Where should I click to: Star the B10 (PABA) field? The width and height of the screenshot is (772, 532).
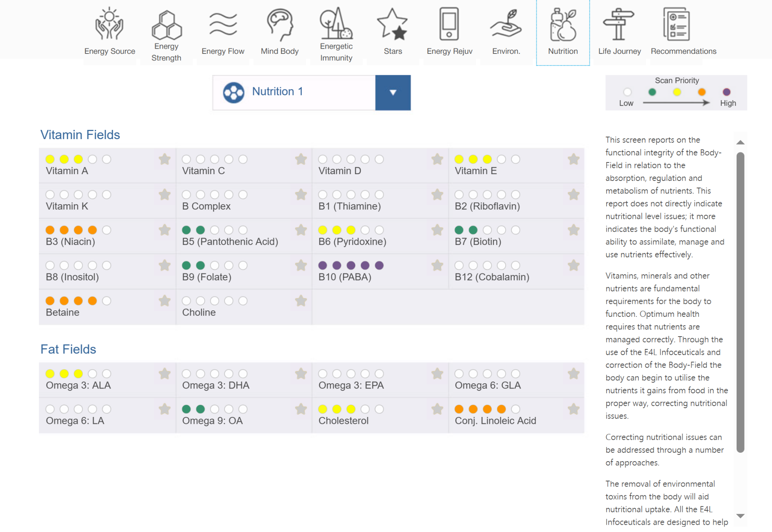tap(437, 265)
